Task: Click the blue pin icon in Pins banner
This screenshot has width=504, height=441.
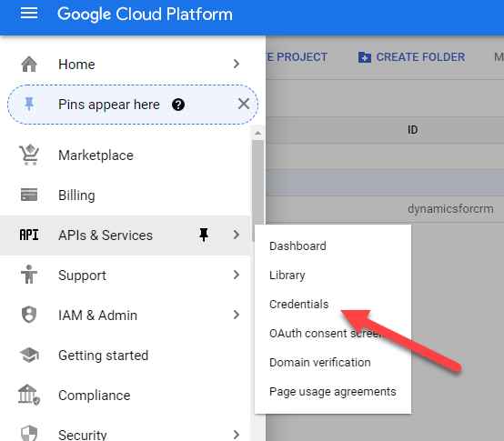Action: [29, 104]
